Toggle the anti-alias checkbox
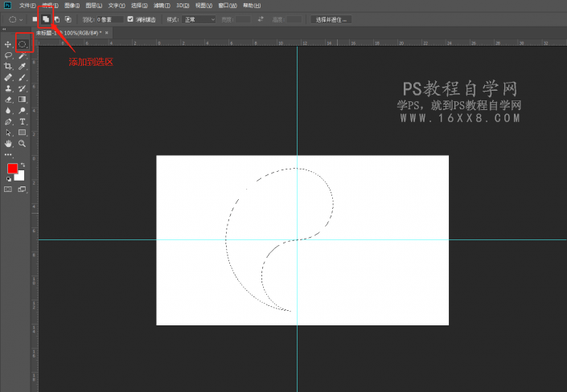567x392 pixels. tap(130, 19)
